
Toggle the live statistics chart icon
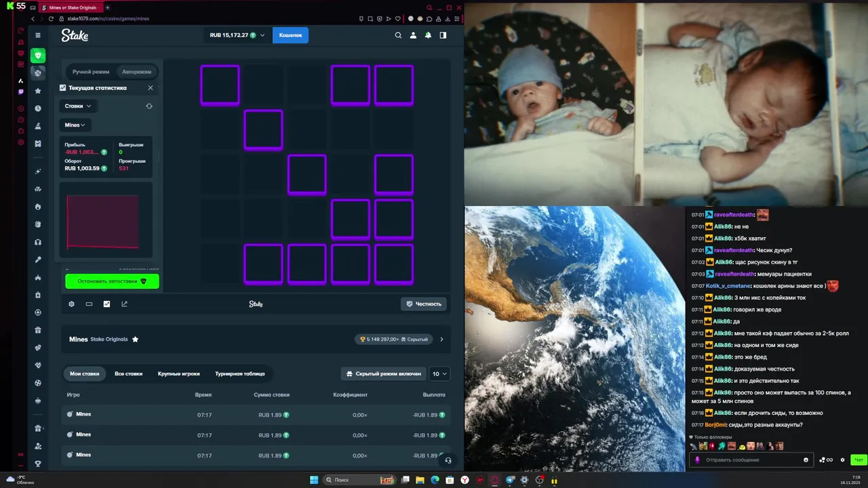pos(106,304)
